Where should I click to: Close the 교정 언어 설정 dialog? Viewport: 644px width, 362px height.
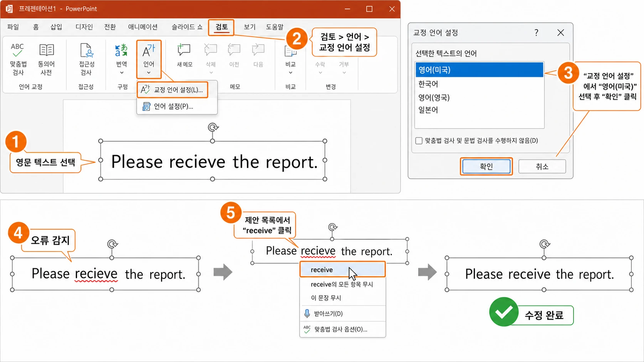560,33
